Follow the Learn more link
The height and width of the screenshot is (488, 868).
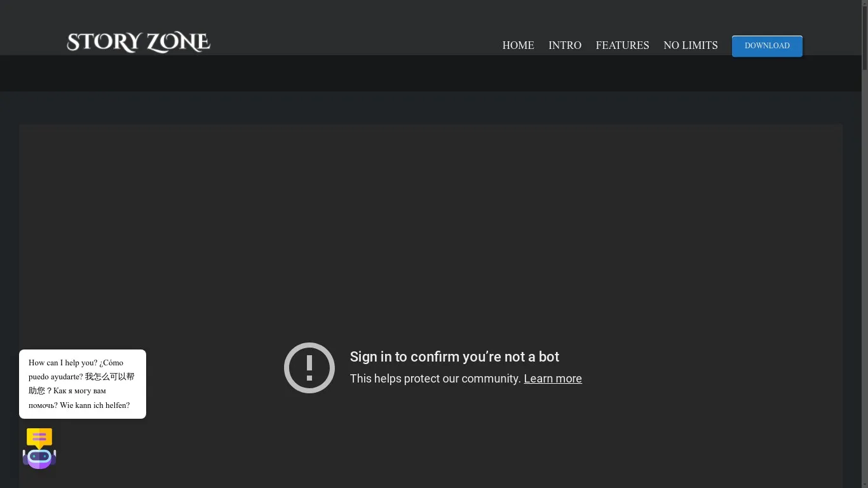click(552, 379)
